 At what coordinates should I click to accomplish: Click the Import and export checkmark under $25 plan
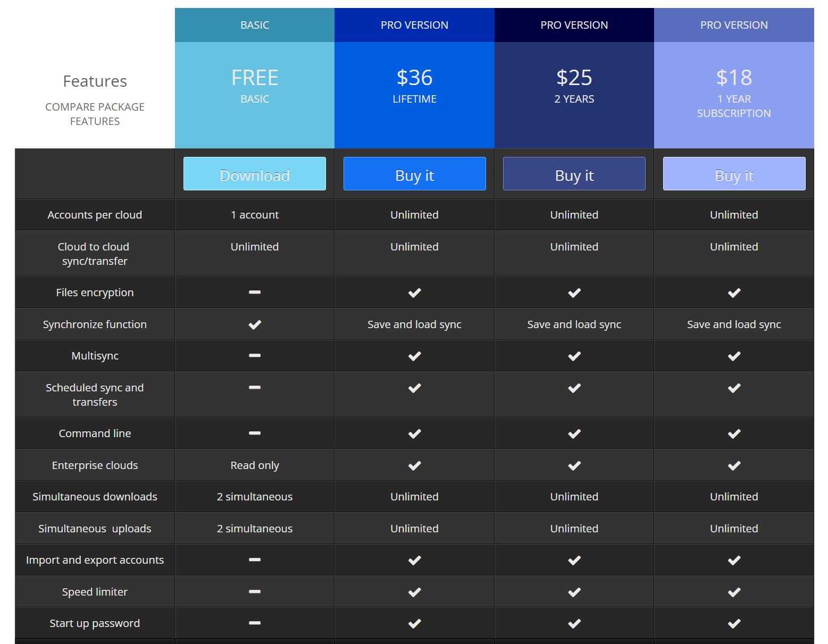click(574, 560)
